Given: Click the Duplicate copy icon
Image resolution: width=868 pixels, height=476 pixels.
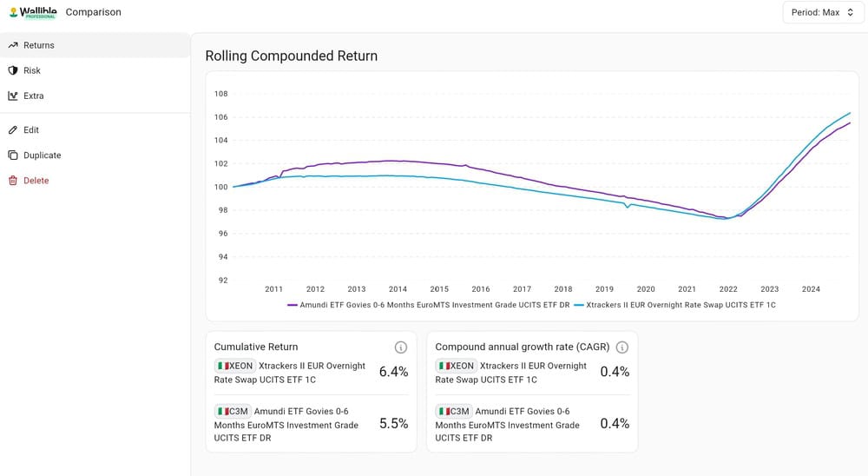Looking at the screenshot, I should click(13, 155).
